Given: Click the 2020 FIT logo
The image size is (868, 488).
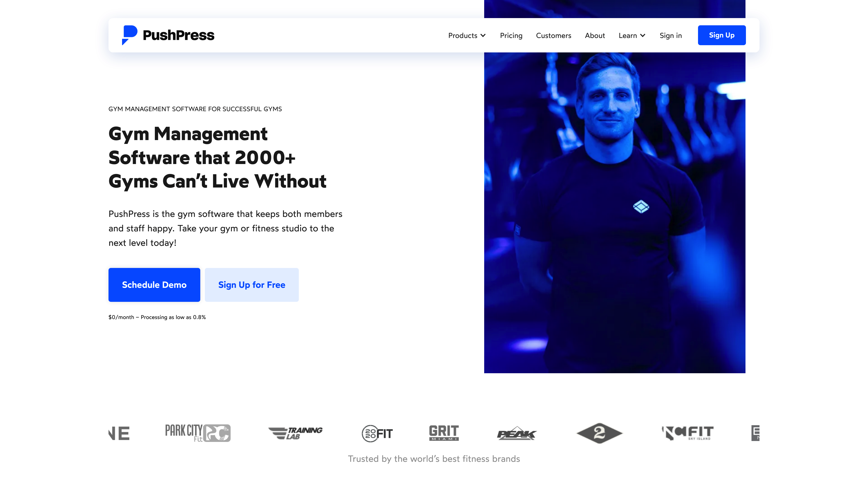Looking at the screenshot, I should pos(377,434).
